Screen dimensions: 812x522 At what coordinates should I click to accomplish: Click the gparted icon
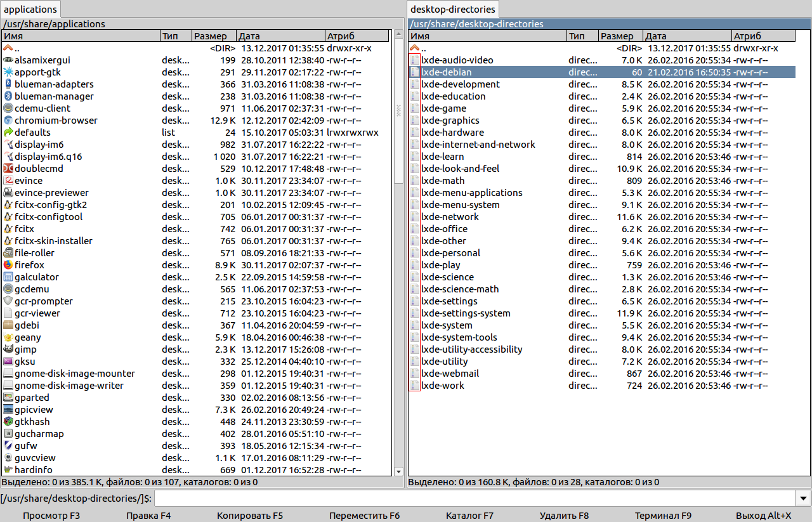point(8,398)
